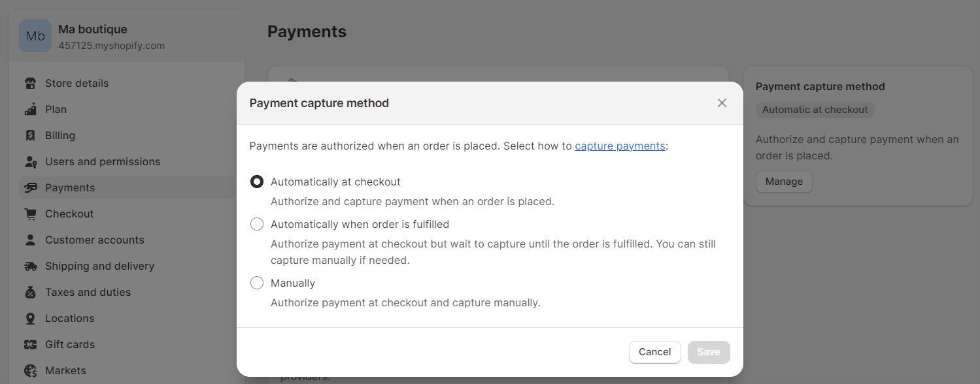This screenshot has width=980, height=384.
Task: Follow the capture payments link
Action: pyautogui.click(x=620, y=146)
